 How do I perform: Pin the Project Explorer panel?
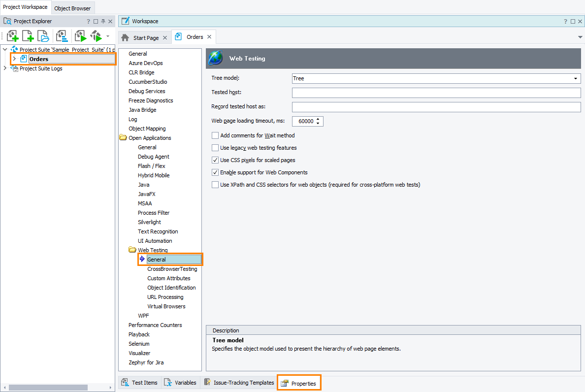[103, 22]
